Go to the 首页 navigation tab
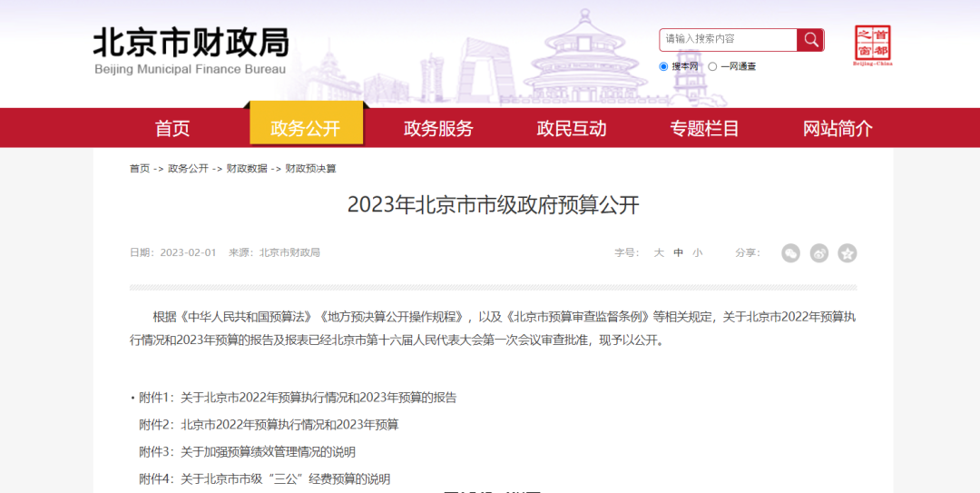This screenshot has width=980, height=493. (x=172, y=129)
